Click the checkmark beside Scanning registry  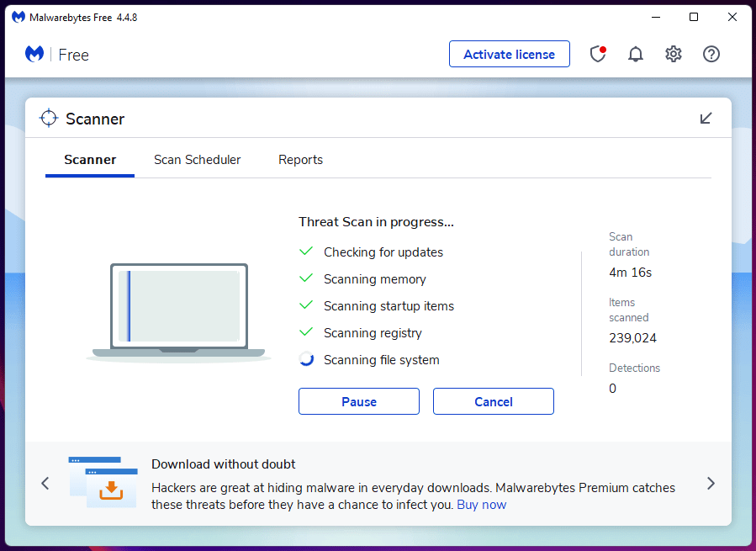[x=306, y=332]
